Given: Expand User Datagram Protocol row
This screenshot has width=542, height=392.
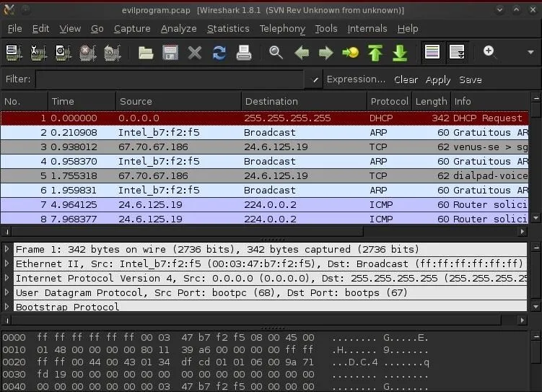Looking at the screenshot, I should (x=6, y=292).
